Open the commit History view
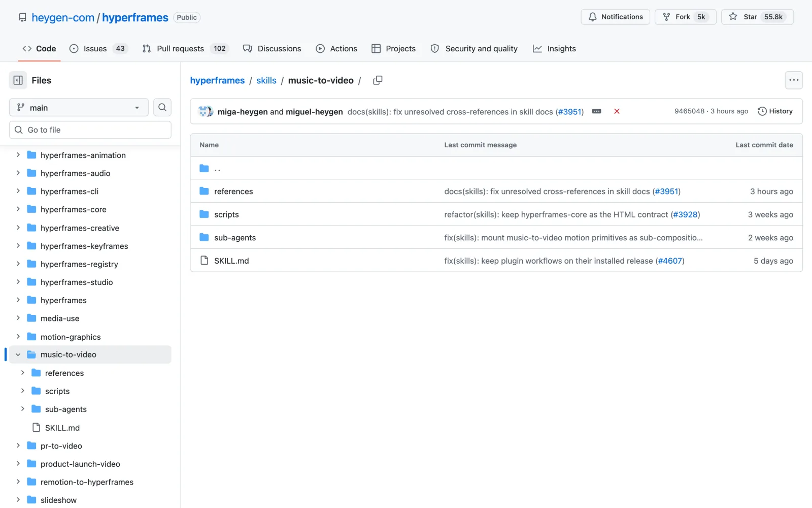812x508 pixels. (775, 111)
